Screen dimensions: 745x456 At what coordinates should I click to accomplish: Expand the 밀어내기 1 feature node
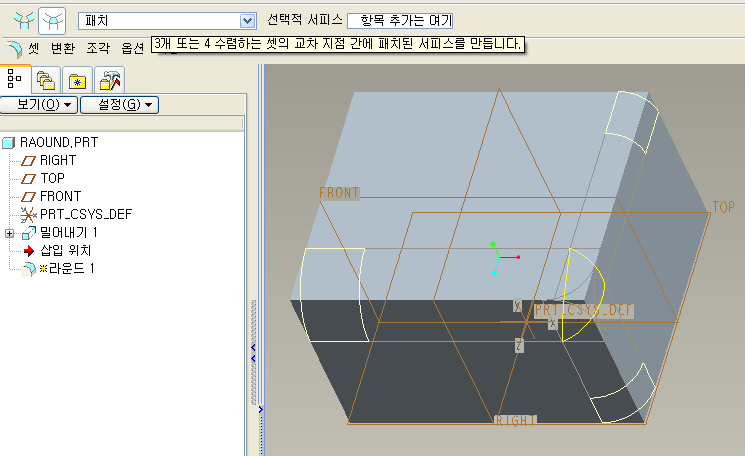coord(10,233)
